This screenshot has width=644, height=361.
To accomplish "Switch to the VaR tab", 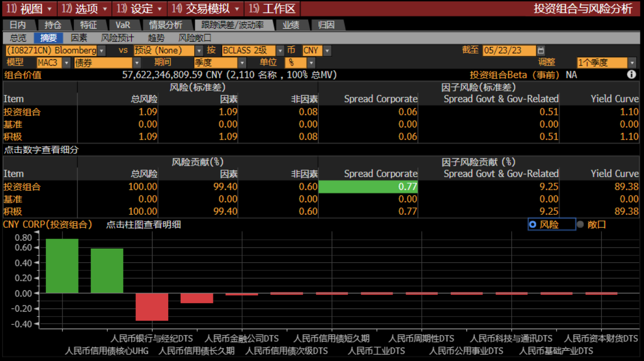I will click(123, 25).
